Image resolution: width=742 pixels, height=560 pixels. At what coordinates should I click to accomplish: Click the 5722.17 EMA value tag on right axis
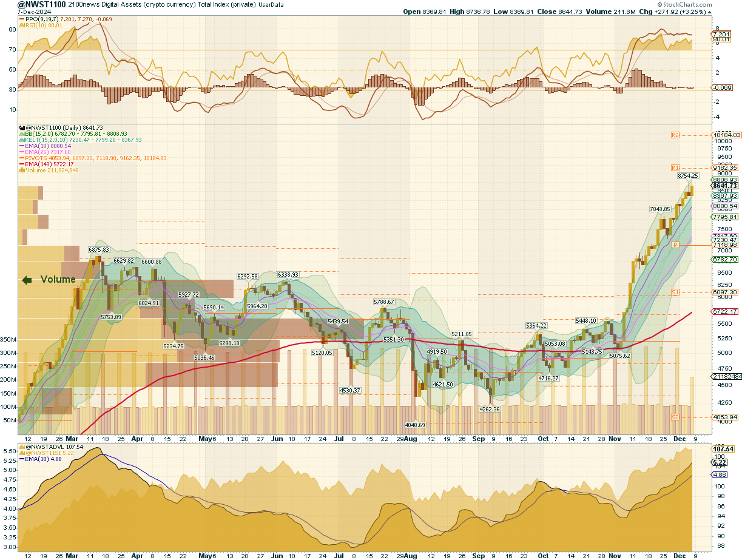(x=724, y=311)
